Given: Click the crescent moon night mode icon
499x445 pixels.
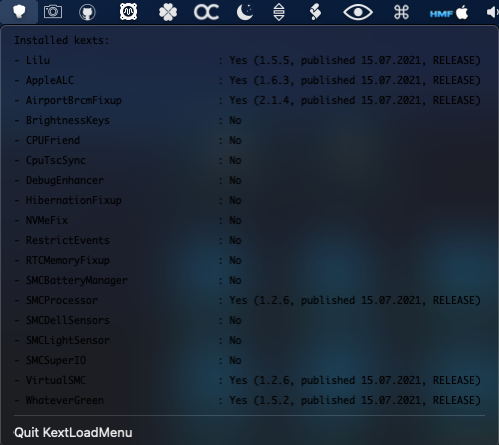Looking at the screenshot, I should click(245, 12).
